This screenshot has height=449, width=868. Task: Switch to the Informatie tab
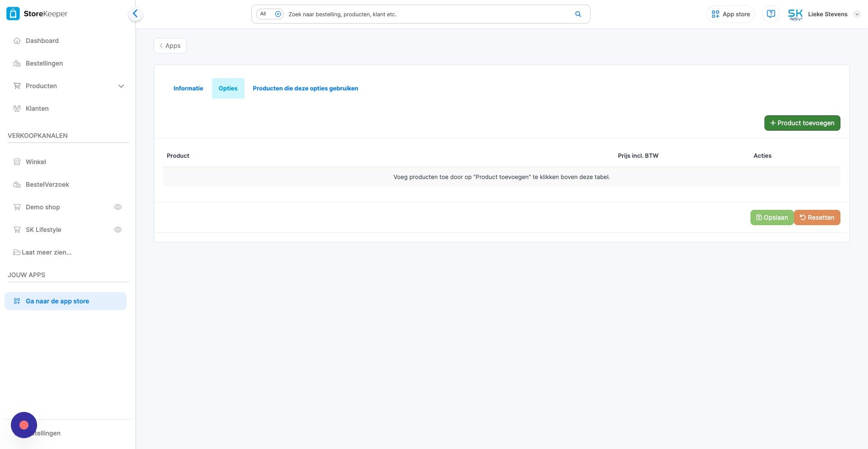188,89
